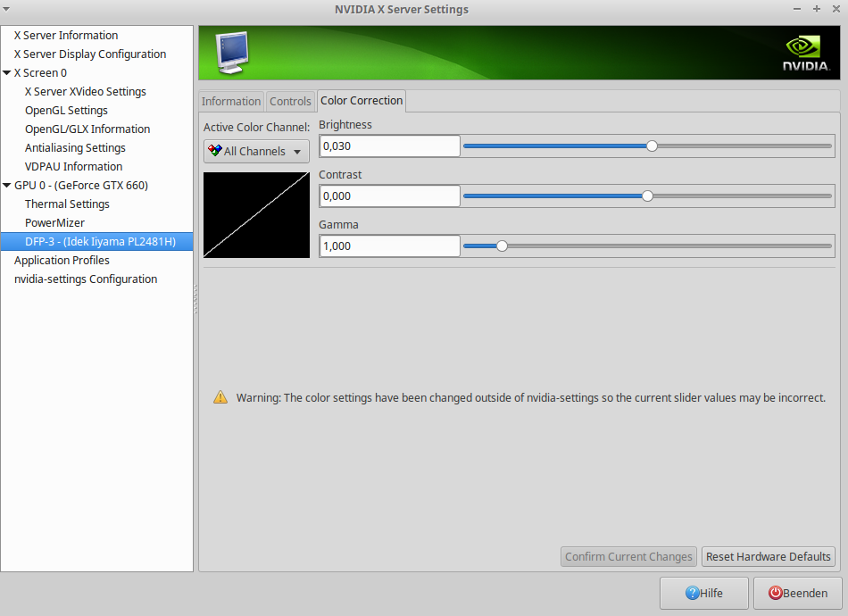Click Confirm Current Changes button
This screenshot has height=616, width=848.
[x=628, y=556]
